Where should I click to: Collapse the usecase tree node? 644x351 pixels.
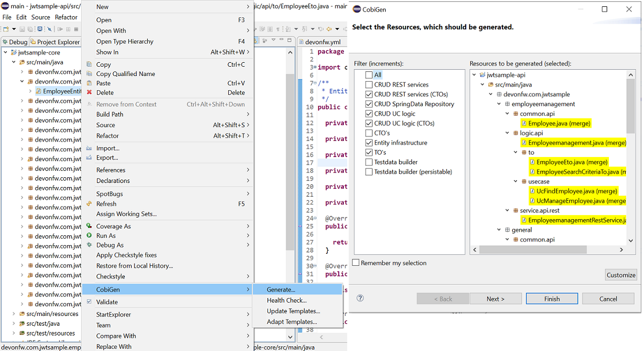point(516,182)
